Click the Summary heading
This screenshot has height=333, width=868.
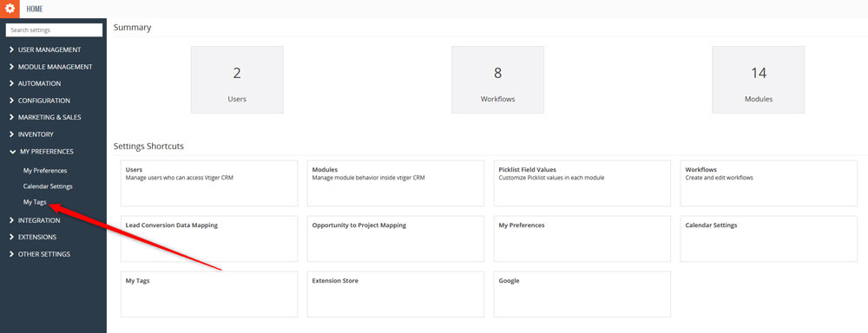[132, 27]
